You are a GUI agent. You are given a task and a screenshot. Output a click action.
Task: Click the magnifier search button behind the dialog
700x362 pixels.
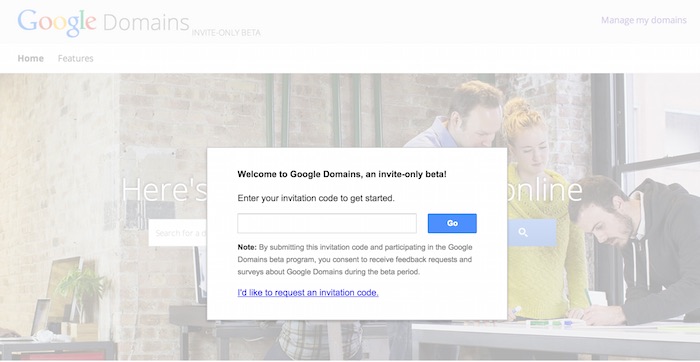tap(532, 232)
